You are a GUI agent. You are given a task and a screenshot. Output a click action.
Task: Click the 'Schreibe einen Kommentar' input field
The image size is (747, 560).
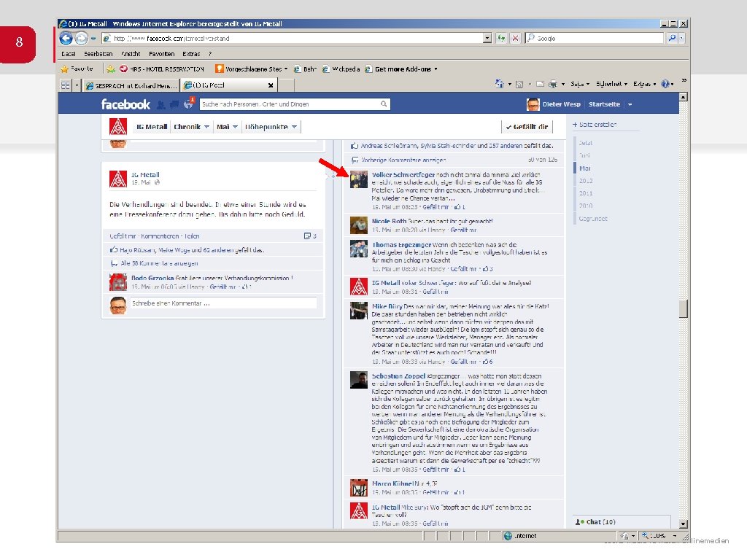tap(223, 303)
